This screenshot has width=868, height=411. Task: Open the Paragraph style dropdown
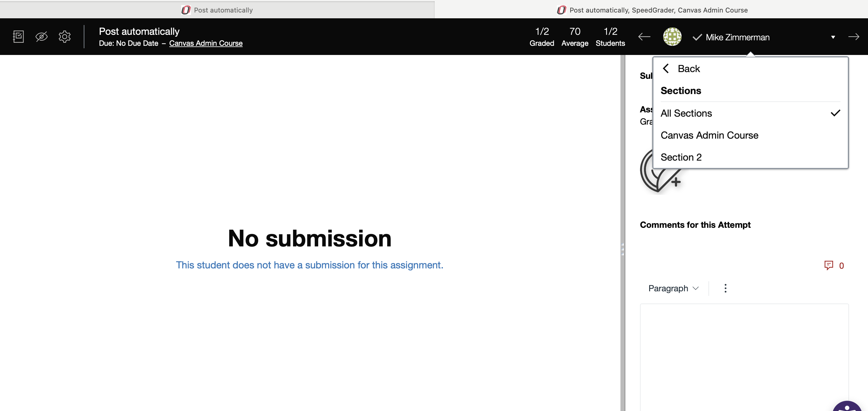pyautogui.click(x=673, y=288)
